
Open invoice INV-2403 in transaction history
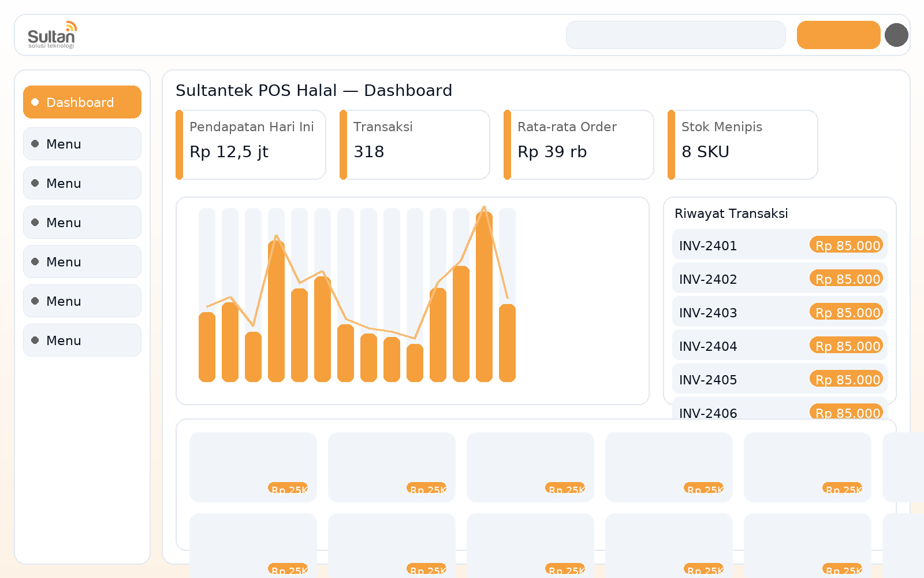click(780, 312)
